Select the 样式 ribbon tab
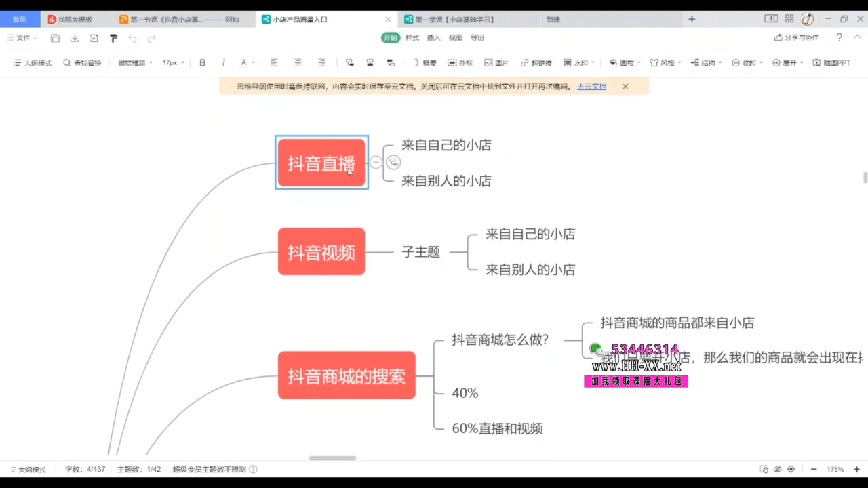 (x=412, y=38)
